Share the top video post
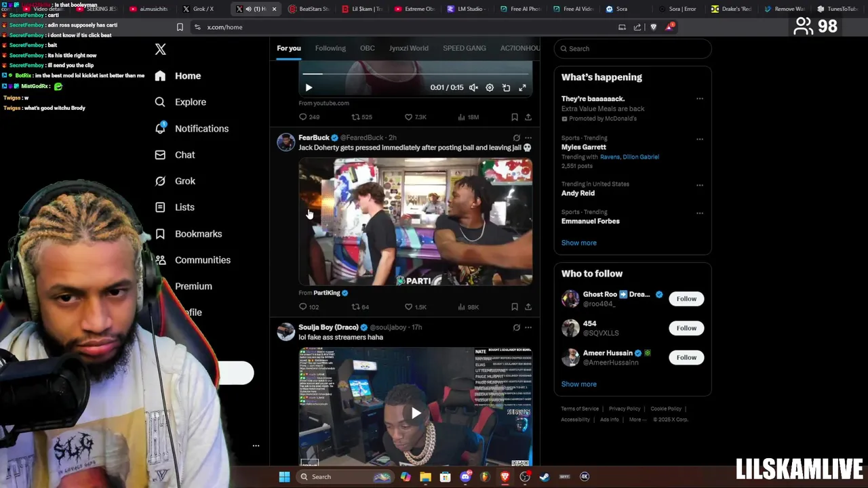Viewport: 868px width, 488px height. coord(528,117)
